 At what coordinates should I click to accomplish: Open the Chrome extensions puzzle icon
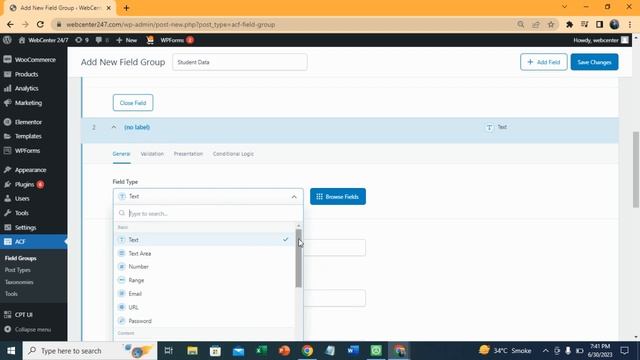coord(569,24)
